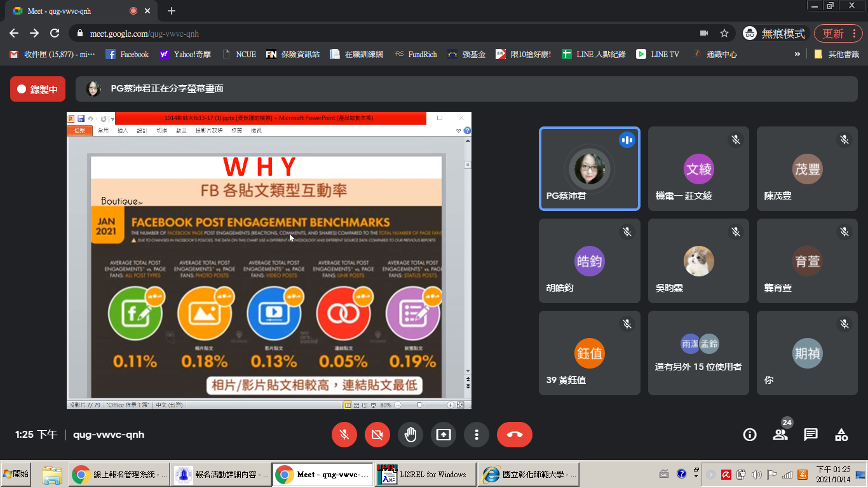Open 還有另外 15 位使用者 tile

click(x=699, y=353)
